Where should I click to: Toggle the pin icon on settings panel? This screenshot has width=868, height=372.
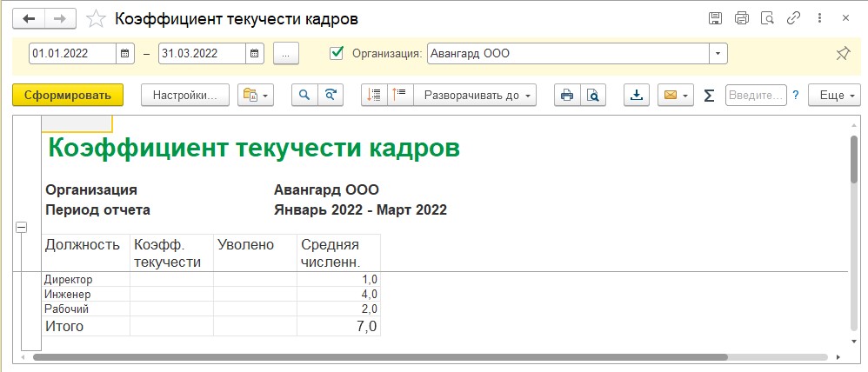click(x=843, y=54)
